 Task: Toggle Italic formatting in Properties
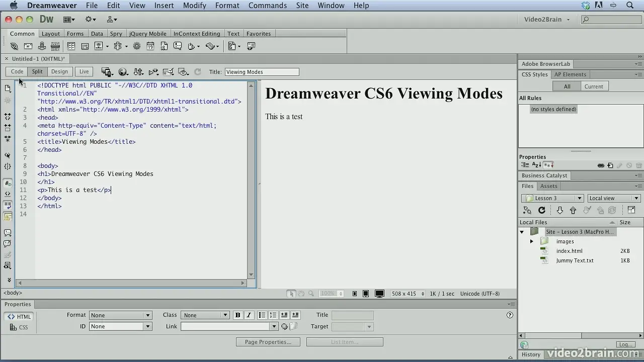(x=249, y=315)
